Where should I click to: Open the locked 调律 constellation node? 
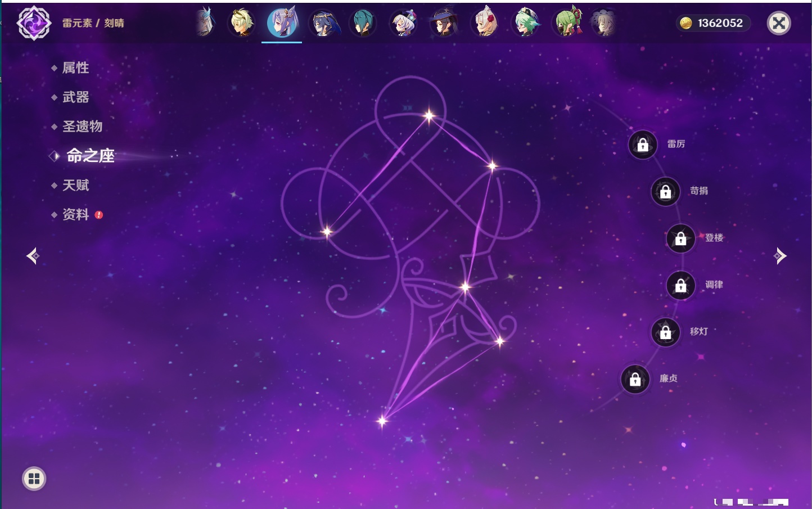pyautogui.click(x=681, y=286)
